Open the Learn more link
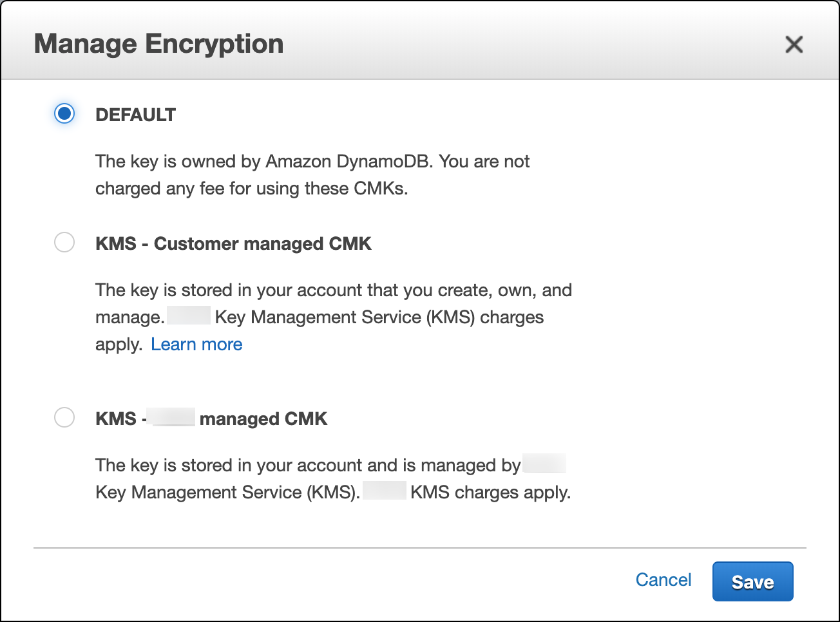The height and width of the screenshot is (622, 840). click(196, 344)
